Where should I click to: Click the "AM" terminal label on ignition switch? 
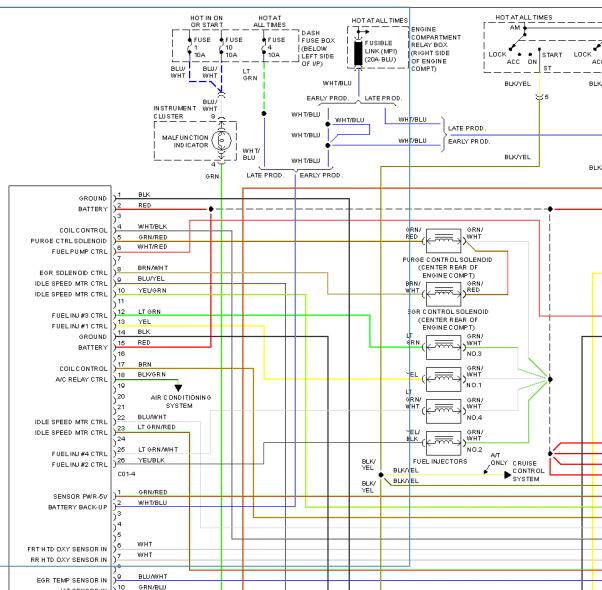click(515, 28)
